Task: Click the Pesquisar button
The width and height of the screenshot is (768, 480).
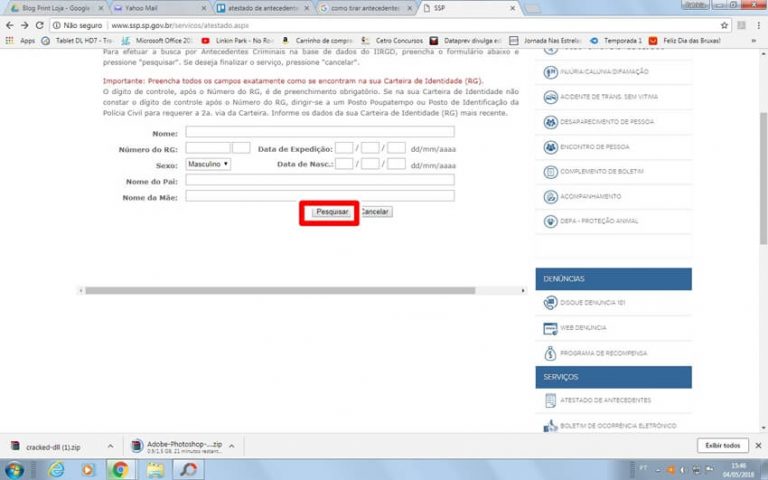Action: point(331,212)
